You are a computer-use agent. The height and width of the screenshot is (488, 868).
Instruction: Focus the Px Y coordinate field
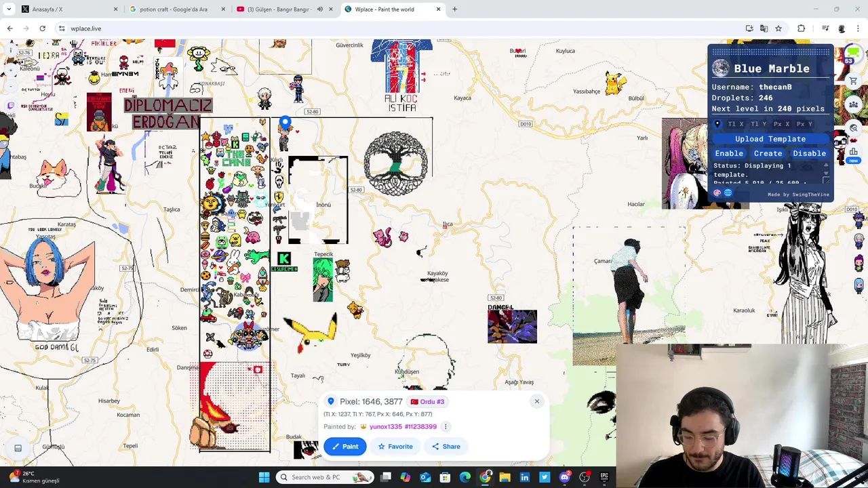(804, 124)
